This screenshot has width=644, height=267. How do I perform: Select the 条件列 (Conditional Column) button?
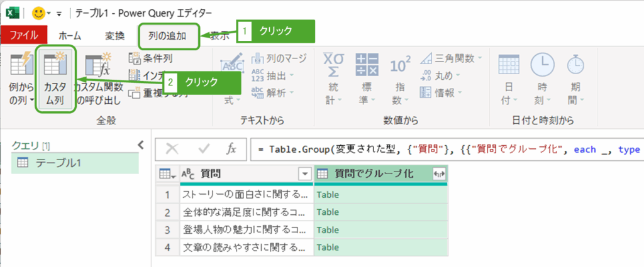[x=151, y=59]
